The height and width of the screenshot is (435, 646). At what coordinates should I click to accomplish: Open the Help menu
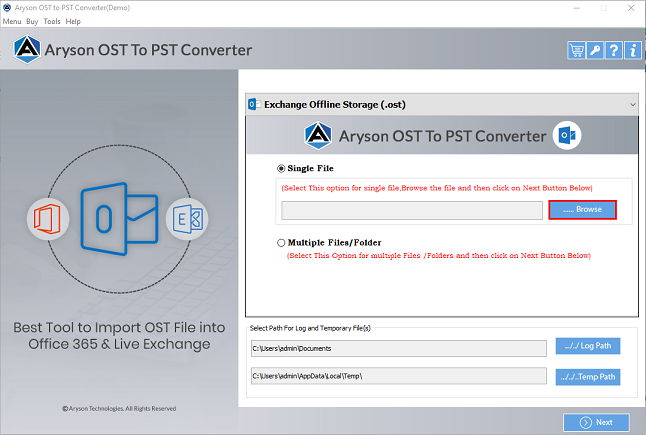(73, 21)
